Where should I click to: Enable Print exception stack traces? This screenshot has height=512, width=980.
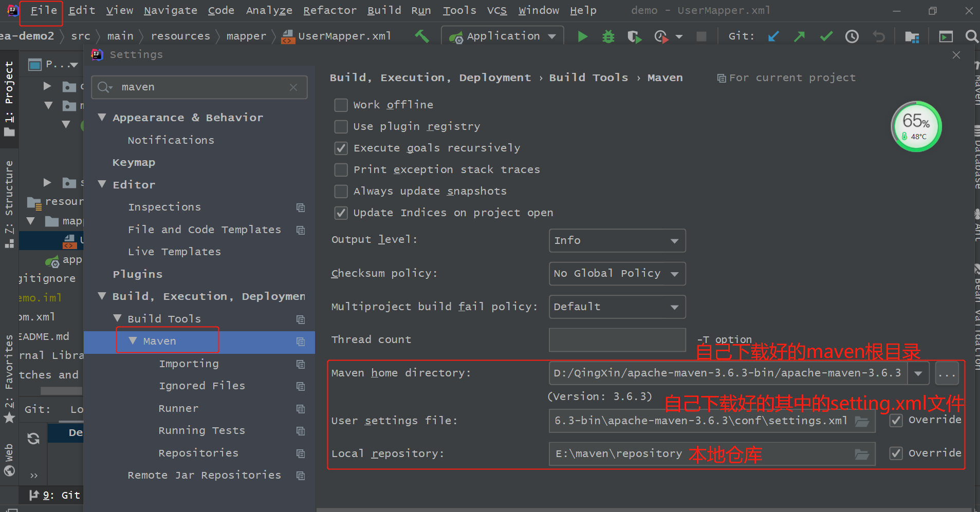point(341,170)
